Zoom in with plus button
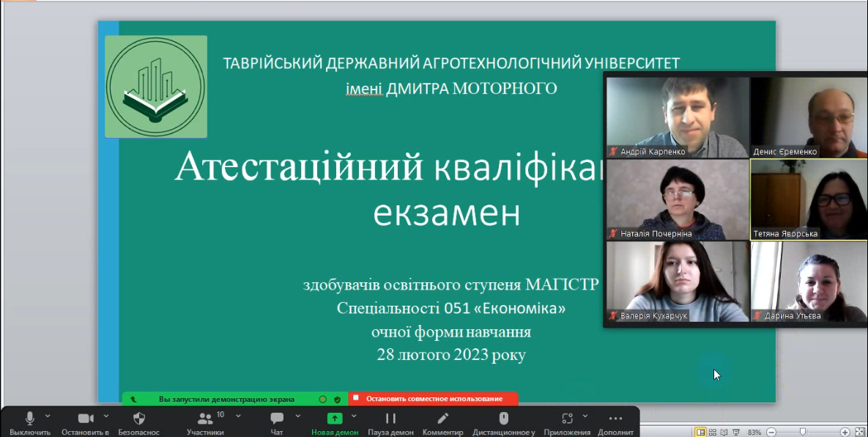Screen dimensions: 868x437 [x=845, y=432]
